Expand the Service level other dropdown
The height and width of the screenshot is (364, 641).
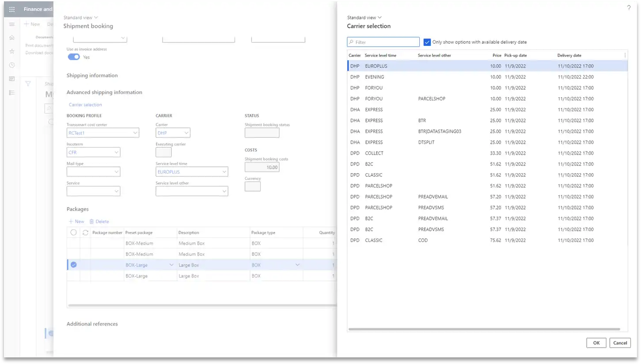[x=224, y=191]
